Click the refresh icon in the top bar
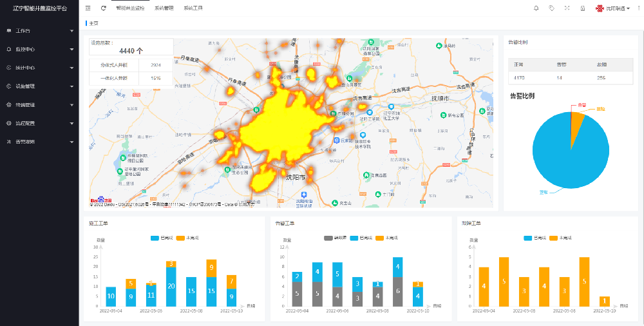This screenshot has height=326, width=644. tap(104, 8)
